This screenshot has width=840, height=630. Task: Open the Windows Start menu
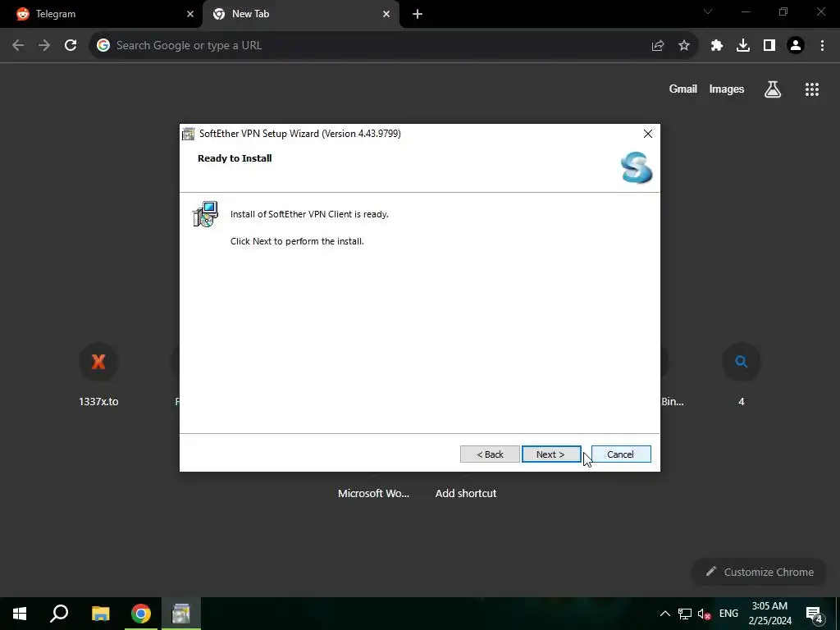(20, 614)
